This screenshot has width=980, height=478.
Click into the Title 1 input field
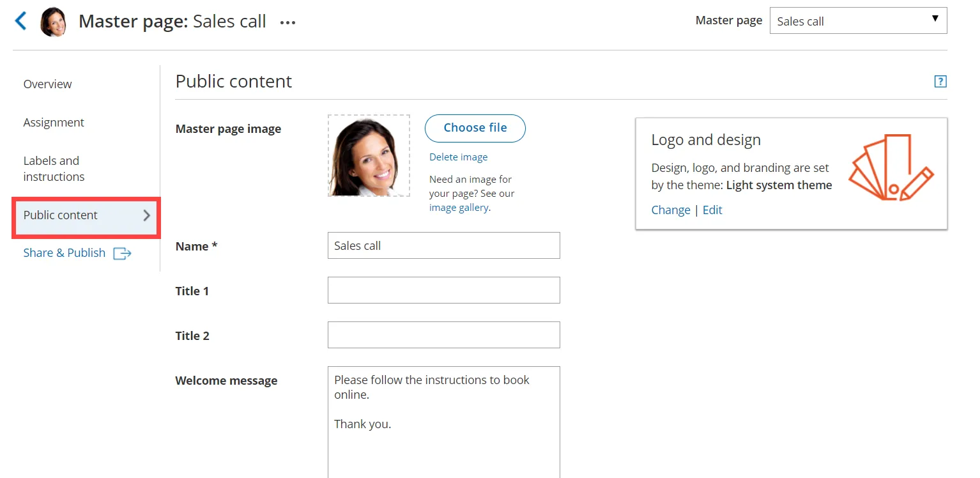(x=444, y=290)
